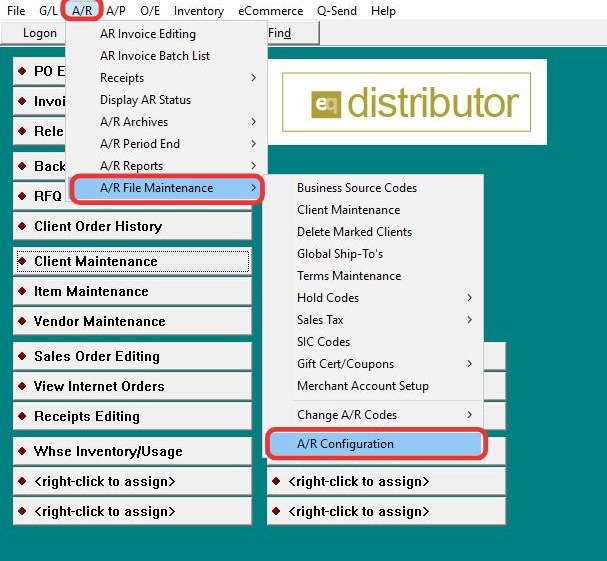Open View Internet Orders

tap(132, 386)
